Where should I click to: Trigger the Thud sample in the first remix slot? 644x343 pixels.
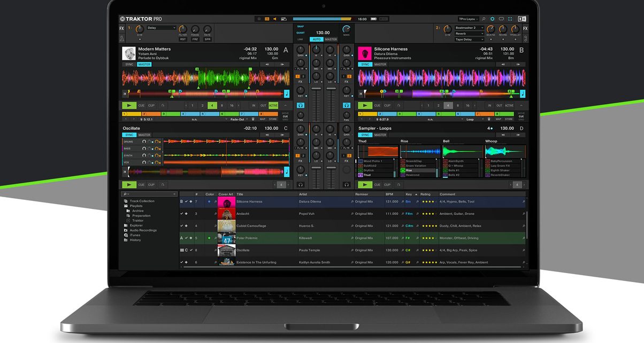pyautogui.click(x=360, y=175)
